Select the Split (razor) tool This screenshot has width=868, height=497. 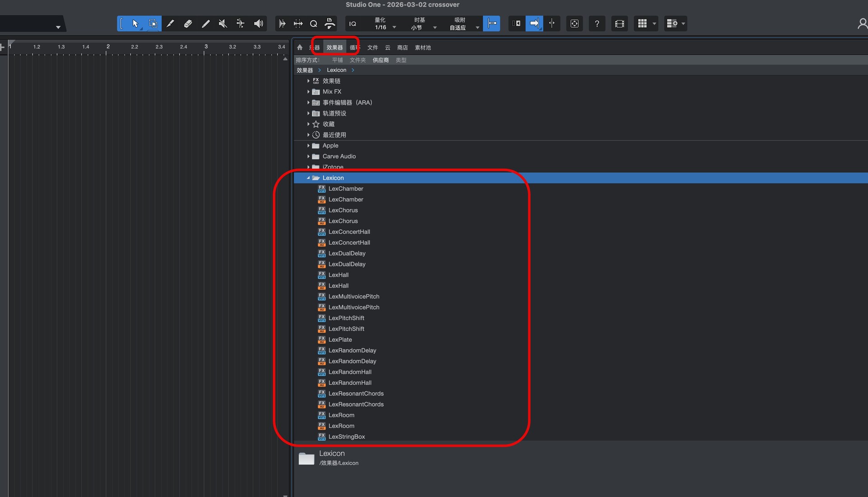pos(170,24)
